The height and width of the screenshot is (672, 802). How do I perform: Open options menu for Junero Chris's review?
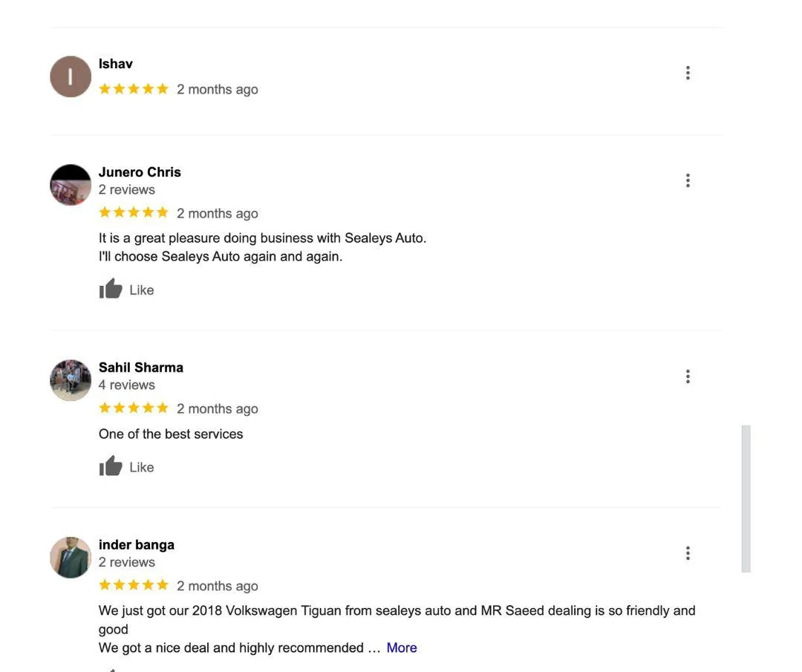[x=688, y=180]
